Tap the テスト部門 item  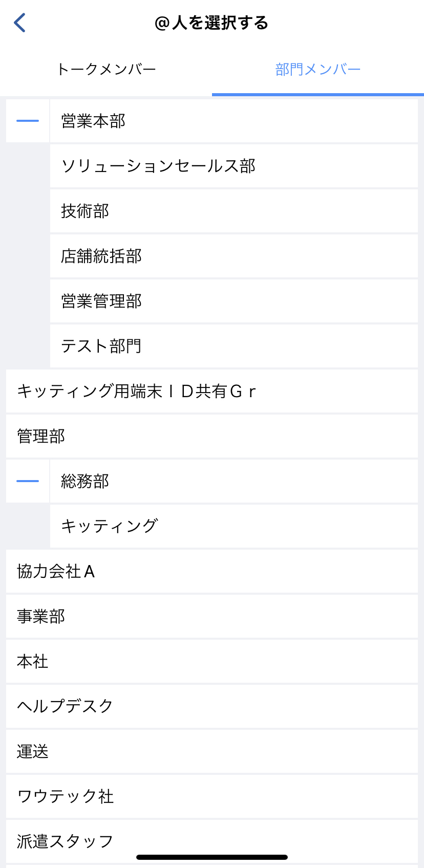[234, 346]
